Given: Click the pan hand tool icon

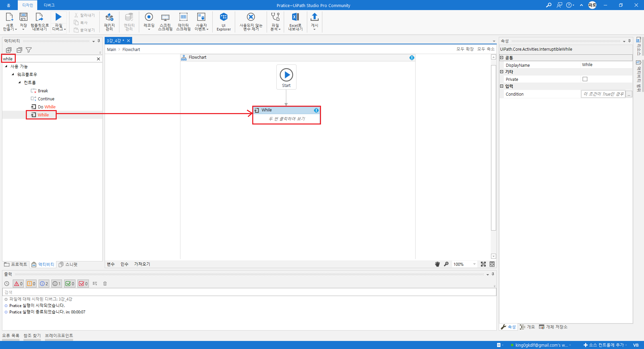Looking at the screenshot, I should coord(437,264).
